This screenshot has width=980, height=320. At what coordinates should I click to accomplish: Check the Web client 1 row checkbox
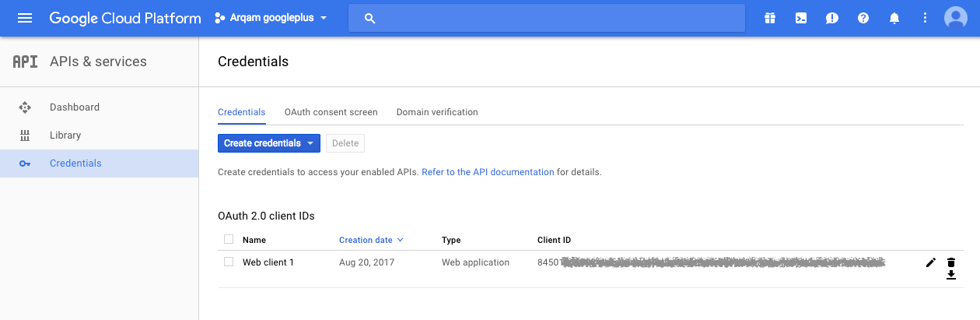(x=229, y=262)
